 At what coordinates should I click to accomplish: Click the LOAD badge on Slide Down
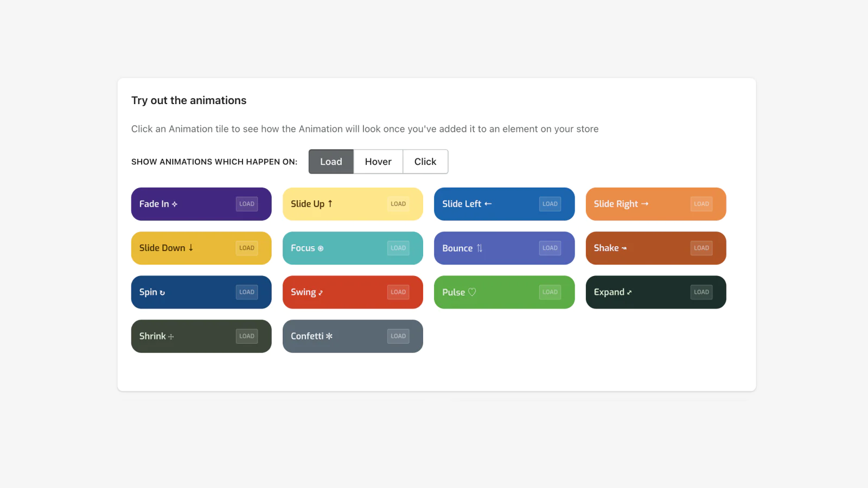pyautogui.click(x=247, y=248)
